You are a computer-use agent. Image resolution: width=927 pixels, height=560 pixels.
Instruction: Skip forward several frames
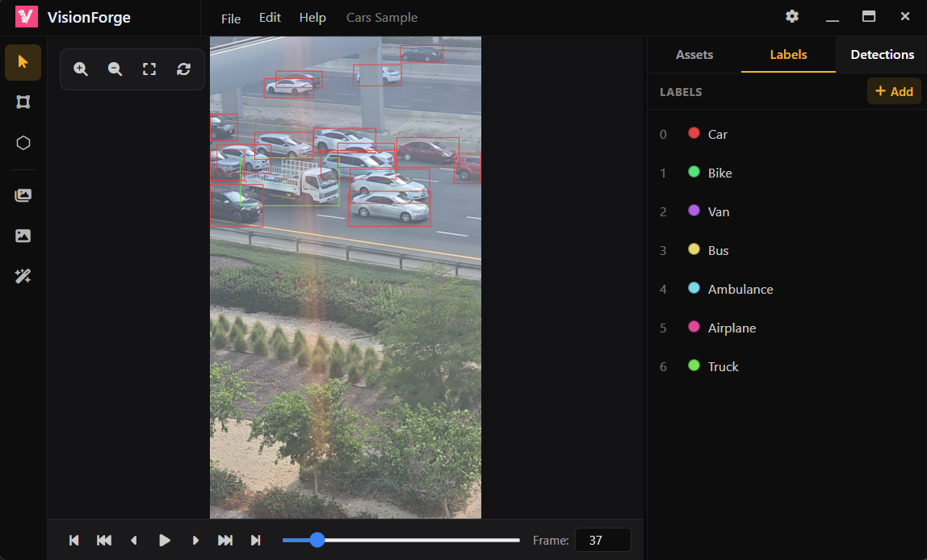click(225, 540)
